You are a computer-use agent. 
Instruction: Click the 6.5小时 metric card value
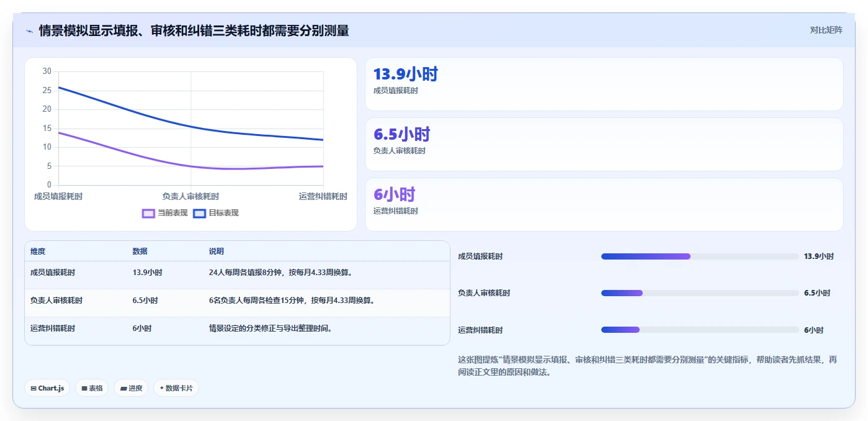pos(402,135)
